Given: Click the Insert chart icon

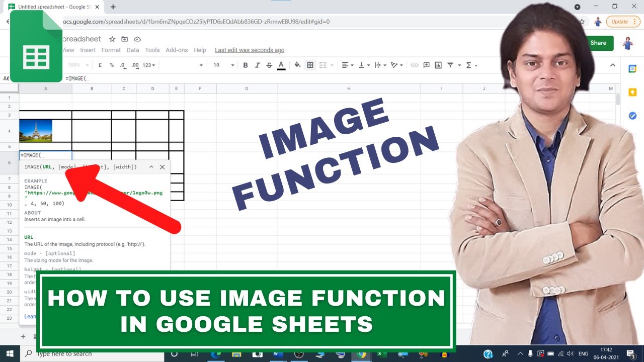Looking at the screenshot, I should pos(438,65).
